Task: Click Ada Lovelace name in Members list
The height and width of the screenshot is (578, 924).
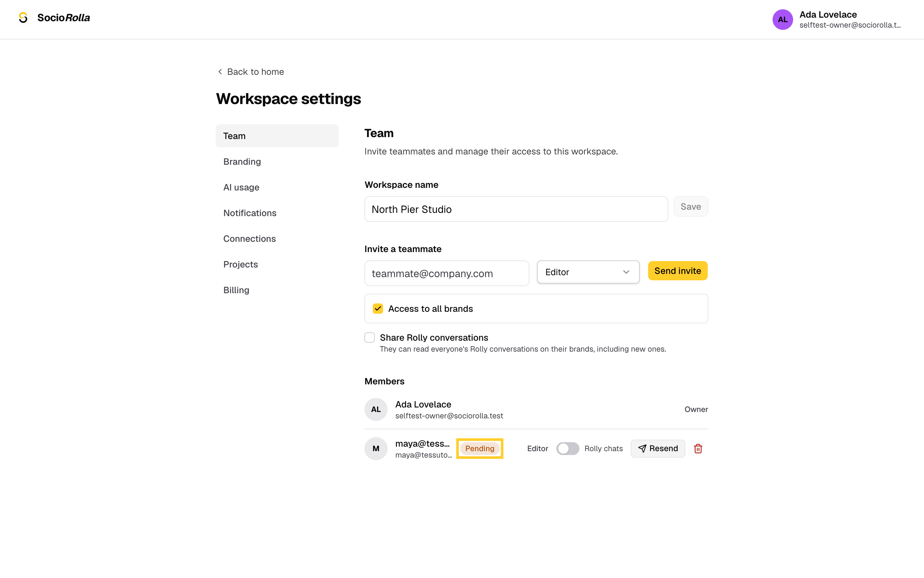Action: pos(423,405)
